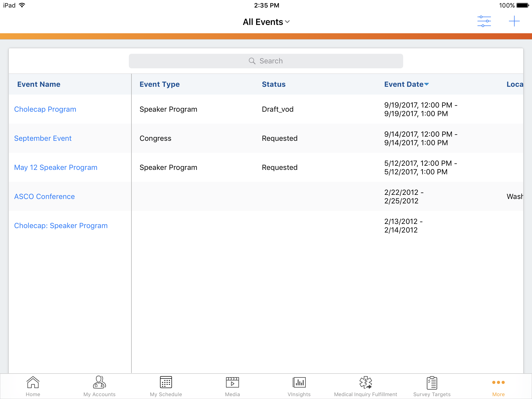Open My Schedule calendar tab
The width and height of the screenshot is (532, 399).
(166, 386)
